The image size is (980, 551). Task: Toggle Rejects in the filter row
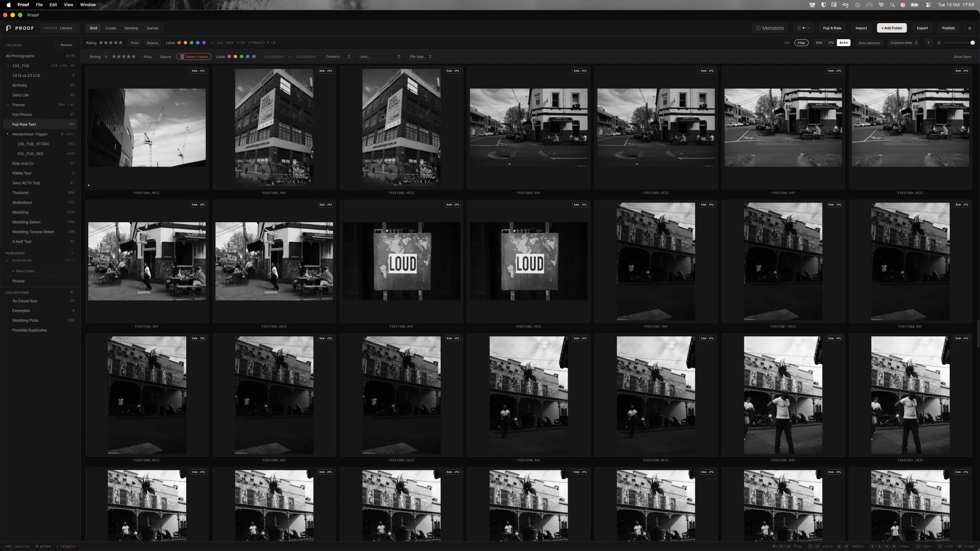point(165,57)
